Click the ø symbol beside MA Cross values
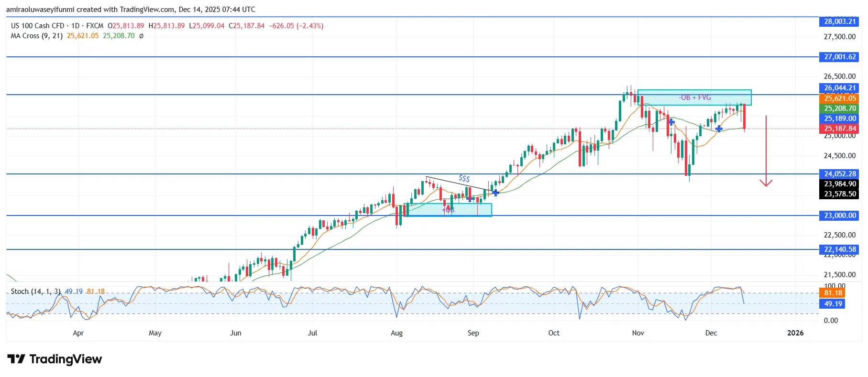Image resolution: width=868 pixels, height=377 pixels. click(141, 36)
